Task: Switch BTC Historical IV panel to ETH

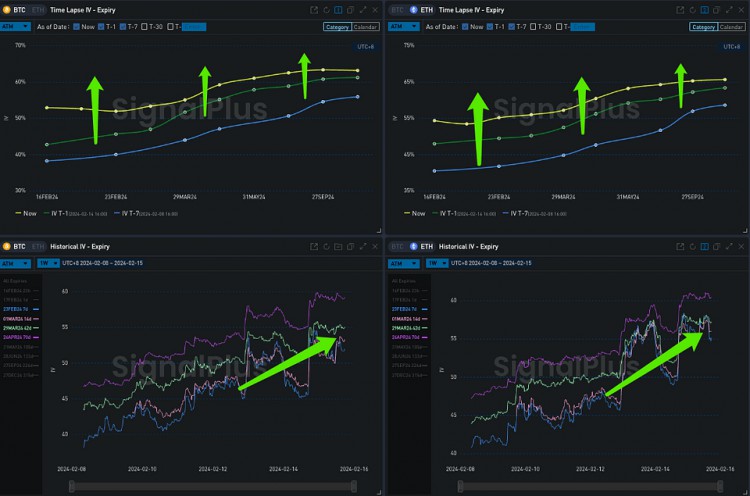Action: click(x=38, y=246)
